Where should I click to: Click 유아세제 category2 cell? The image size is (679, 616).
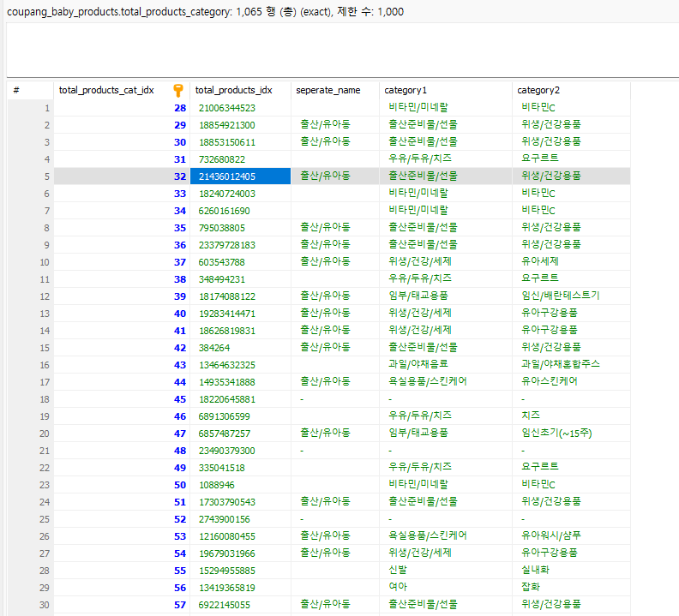(571, 261)
